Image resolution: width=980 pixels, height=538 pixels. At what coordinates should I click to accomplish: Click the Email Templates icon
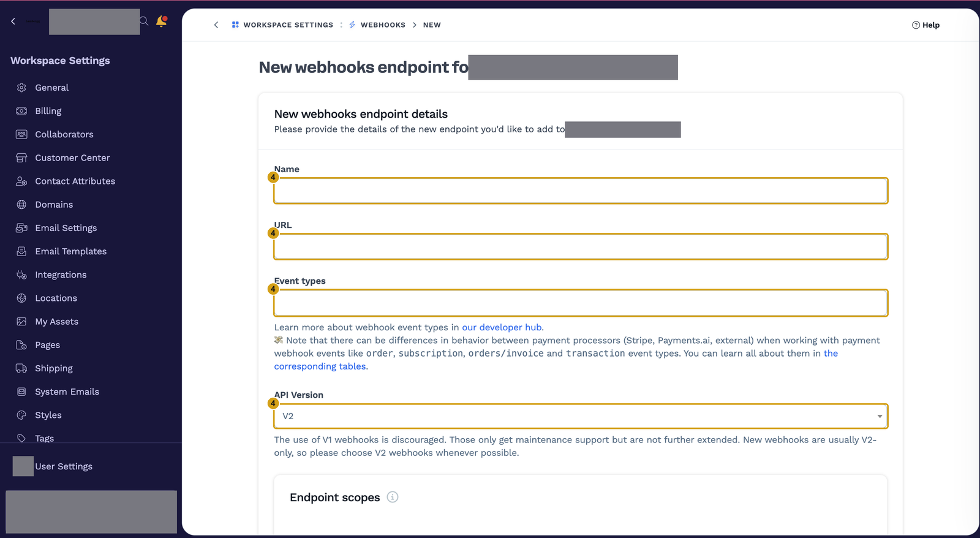(21, 251)
